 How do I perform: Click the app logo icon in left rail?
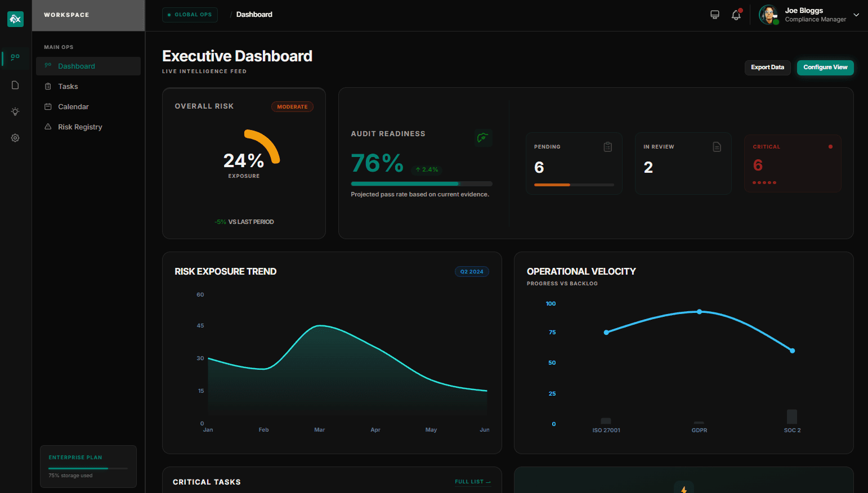click(x=15, y=19)
